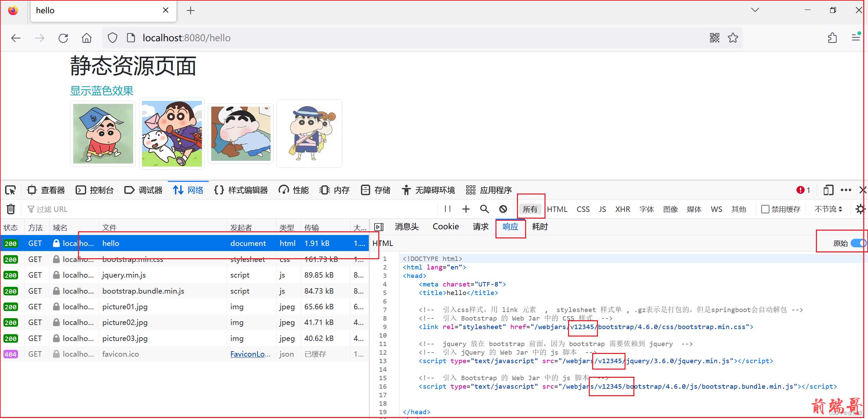Open the 请求 details tab
This screenshot has height=419, width=868.
[480, 227]
